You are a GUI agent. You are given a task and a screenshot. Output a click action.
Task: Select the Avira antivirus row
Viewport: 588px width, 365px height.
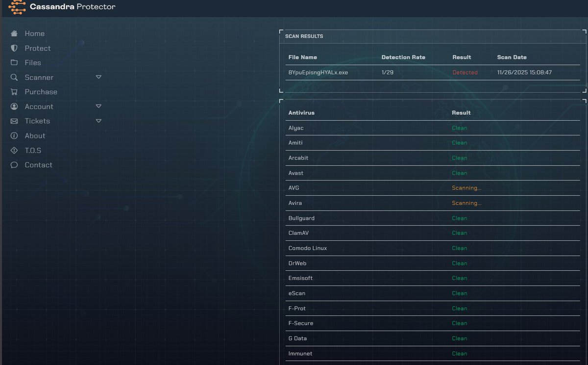pyautogui.click(x=433, y=203)
